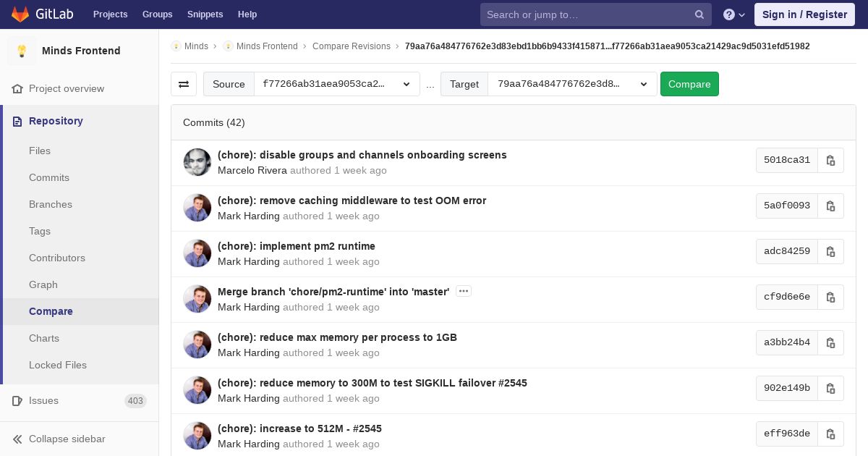Copy commit SHA a3bb24b4
Screen dimensions: 868x456
tap(830, 342)
